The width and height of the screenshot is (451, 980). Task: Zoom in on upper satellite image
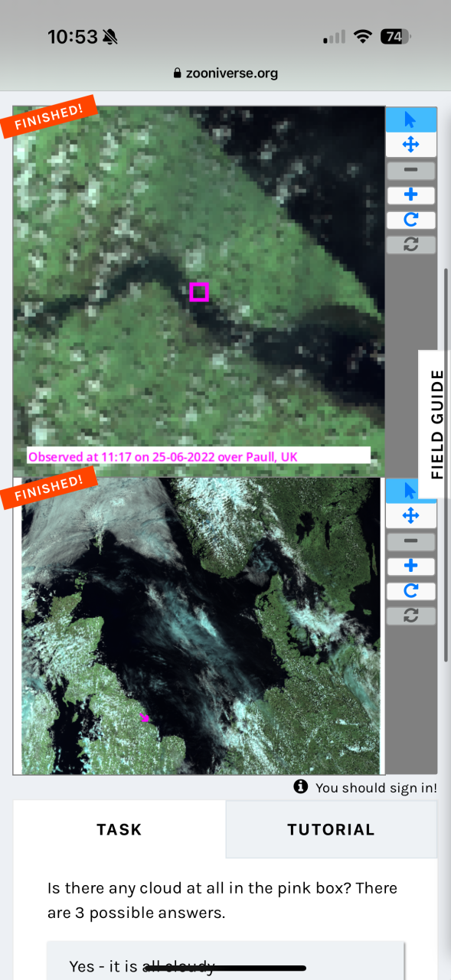pos(410,195)
